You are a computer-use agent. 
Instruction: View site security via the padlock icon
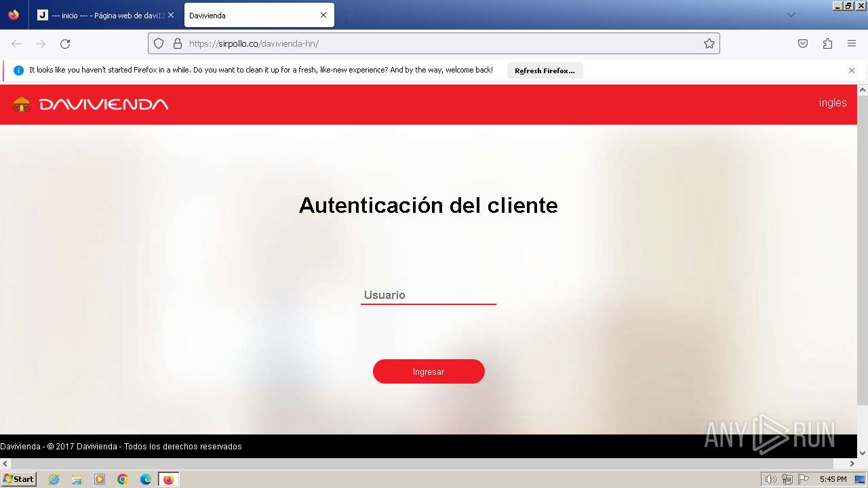tap(178, 43)
